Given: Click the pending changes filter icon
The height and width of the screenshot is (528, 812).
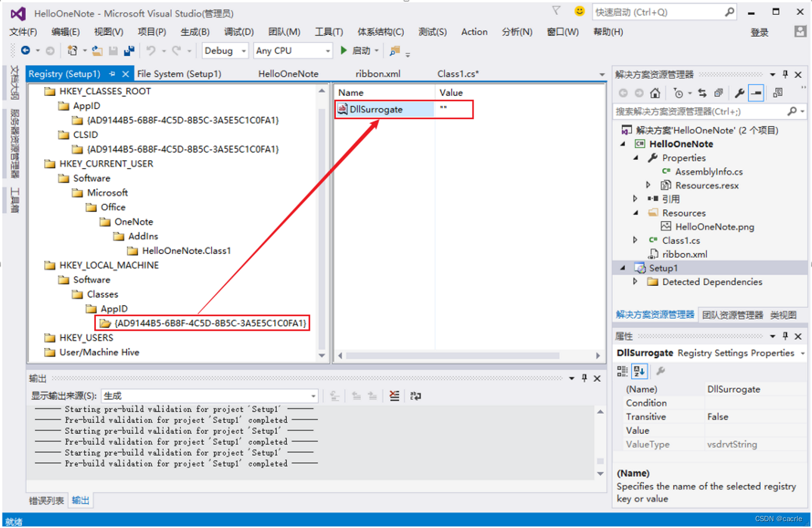Looking at the screenshot, I should (x=678, y=93).
